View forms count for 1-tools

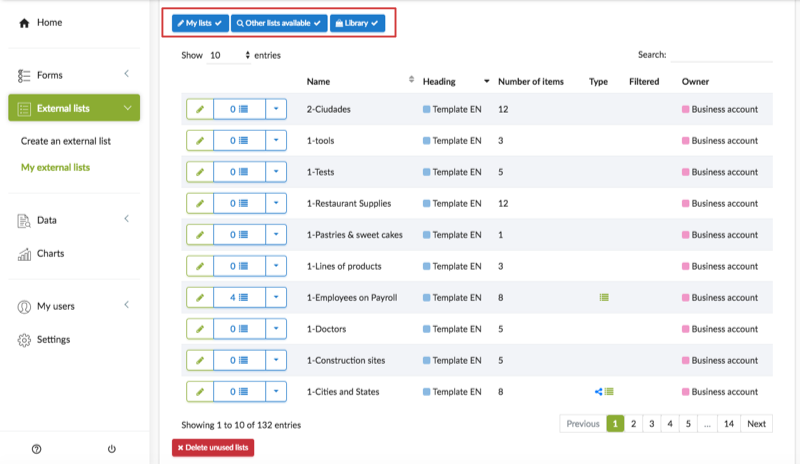(x=239, y=140)
